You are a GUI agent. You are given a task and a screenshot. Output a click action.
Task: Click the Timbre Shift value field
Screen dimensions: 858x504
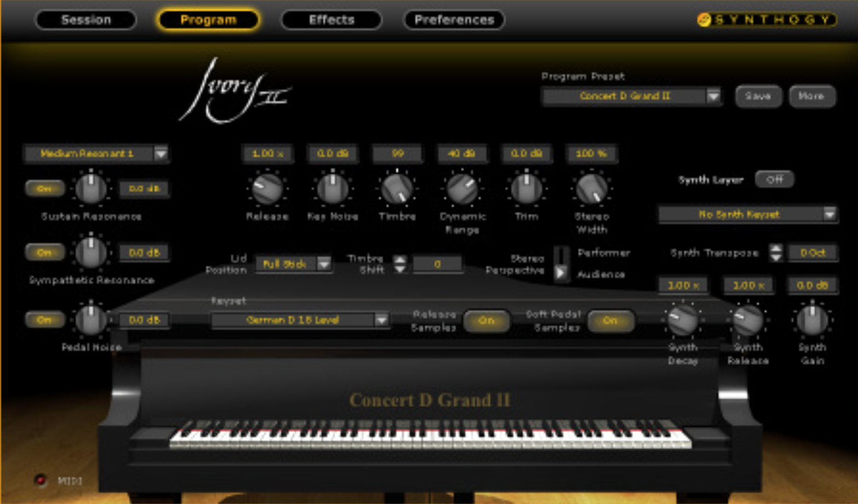click(437, 264)
